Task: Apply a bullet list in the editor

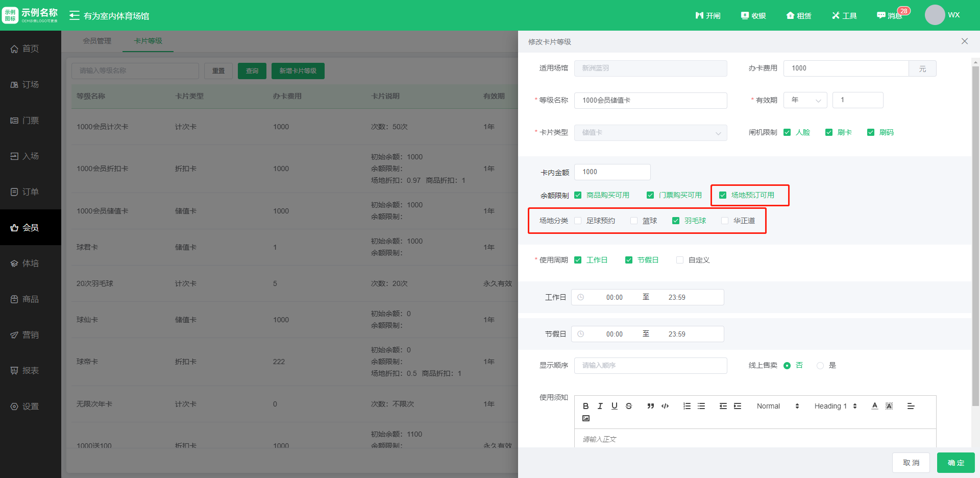Action: point(701,406)
